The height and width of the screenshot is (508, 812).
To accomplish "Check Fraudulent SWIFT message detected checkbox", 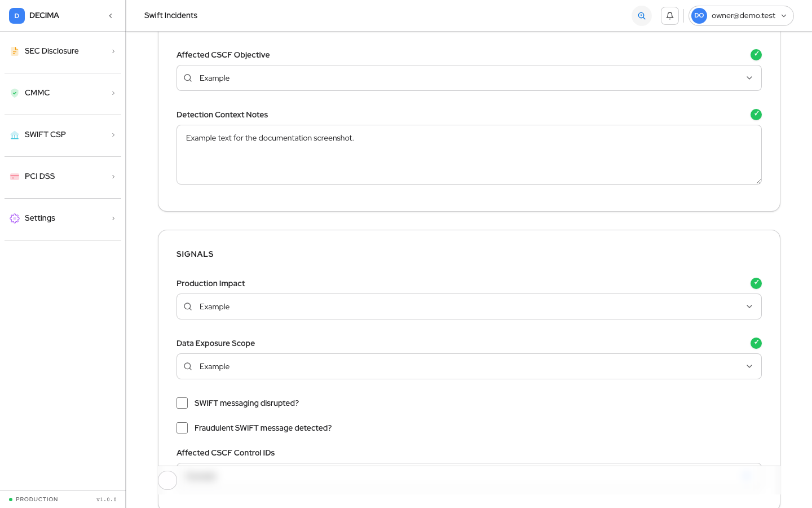I will point(182,428).
